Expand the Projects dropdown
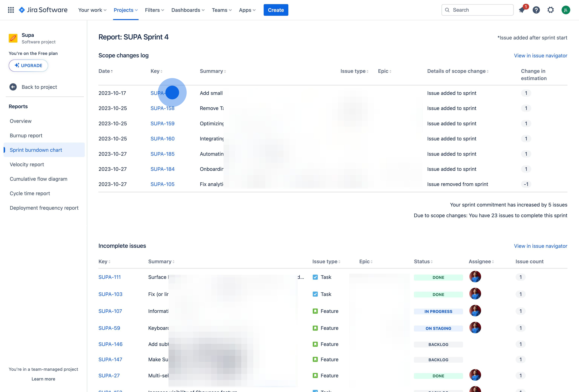The width and height of the screenshot is (579, 392). coord(126,10)
